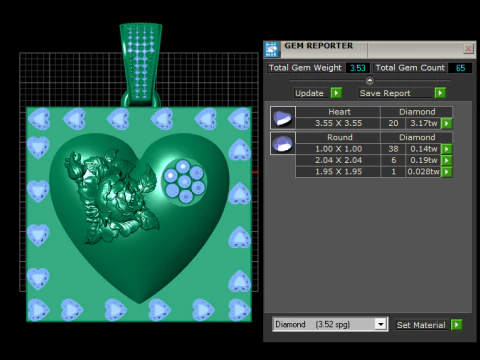Click the green arrow next to Save Report
The height and width of the screenshot is (360, 480).
[x=440, y=93]
